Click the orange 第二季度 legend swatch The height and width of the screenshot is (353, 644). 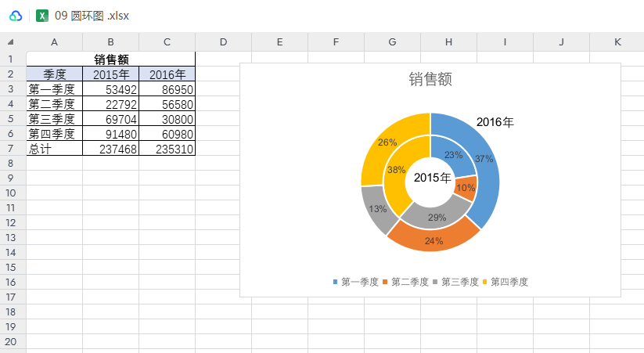pos(385,282)
